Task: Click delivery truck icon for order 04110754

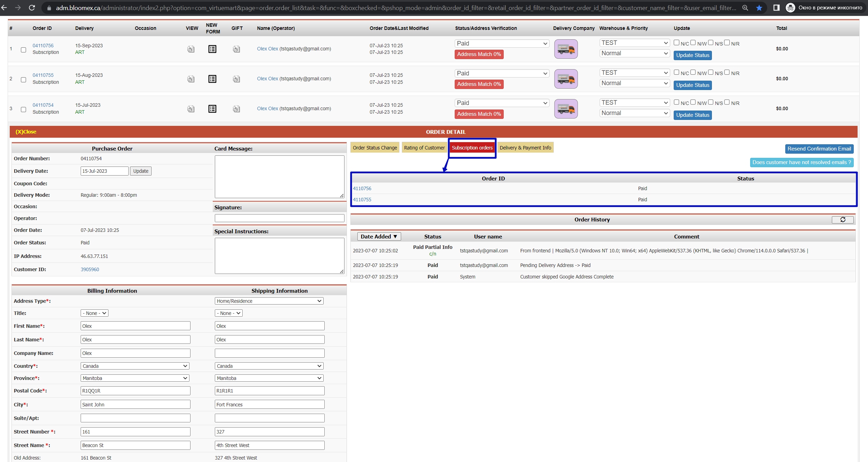Action: (x=566, y=109)
